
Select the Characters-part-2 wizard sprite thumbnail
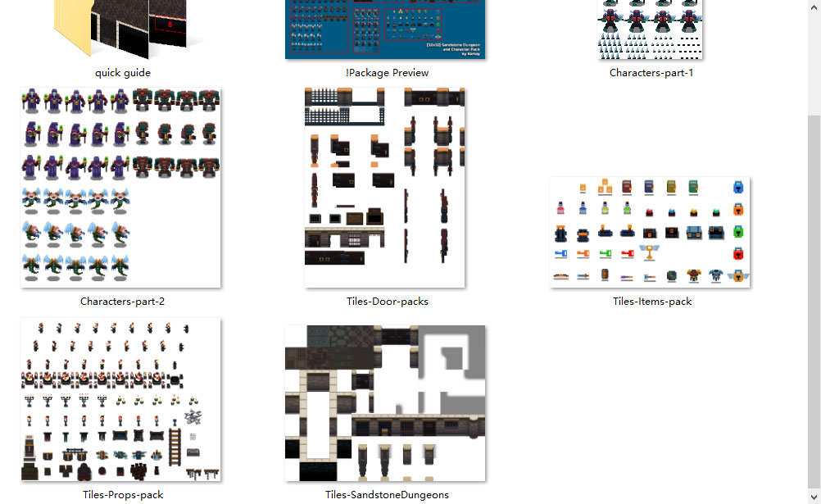[x=121, y=188]
